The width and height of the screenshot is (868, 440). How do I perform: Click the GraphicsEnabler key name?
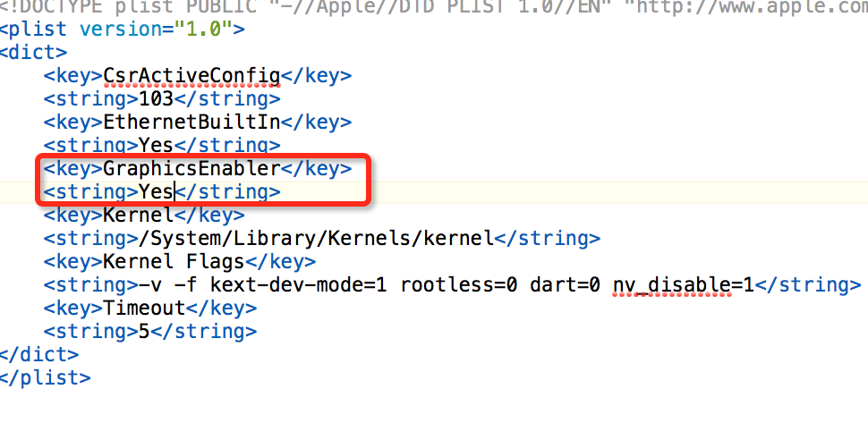pyautogui.click(x=191, y=169)
